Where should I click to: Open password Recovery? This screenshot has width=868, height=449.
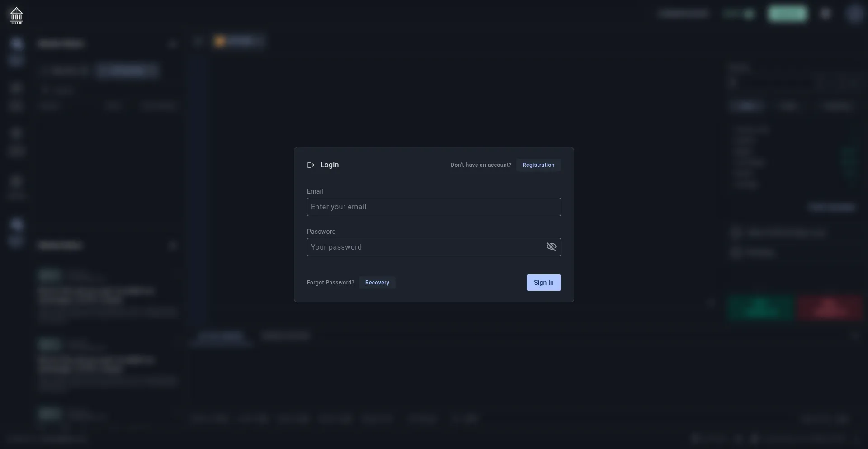coord(377,283)
